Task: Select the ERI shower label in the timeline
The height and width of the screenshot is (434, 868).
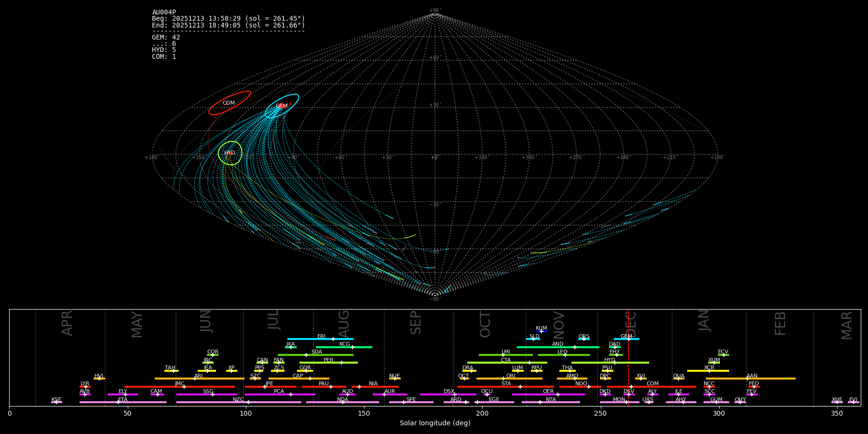Action: [322, 337]
